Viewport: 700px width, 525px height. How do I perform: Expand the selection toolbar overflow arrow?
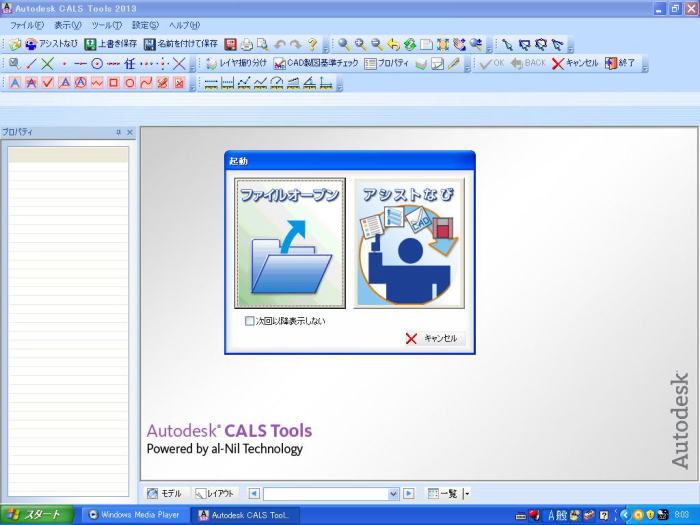tap(571, 46)
